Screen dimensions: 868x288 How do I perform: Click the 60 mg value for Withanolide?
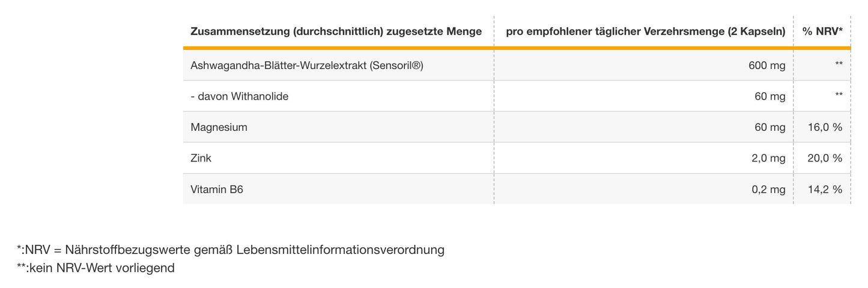[770, 96]
